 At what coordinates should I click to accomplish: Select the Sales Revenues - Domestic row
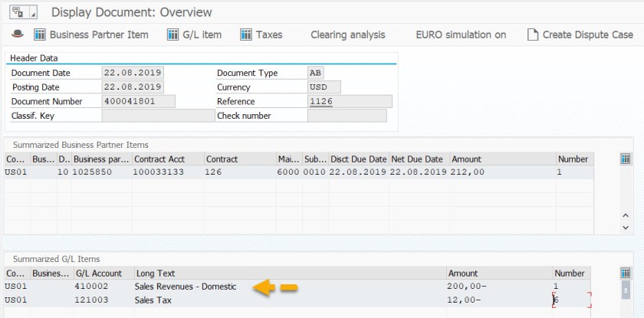click(x=186, y=287)
